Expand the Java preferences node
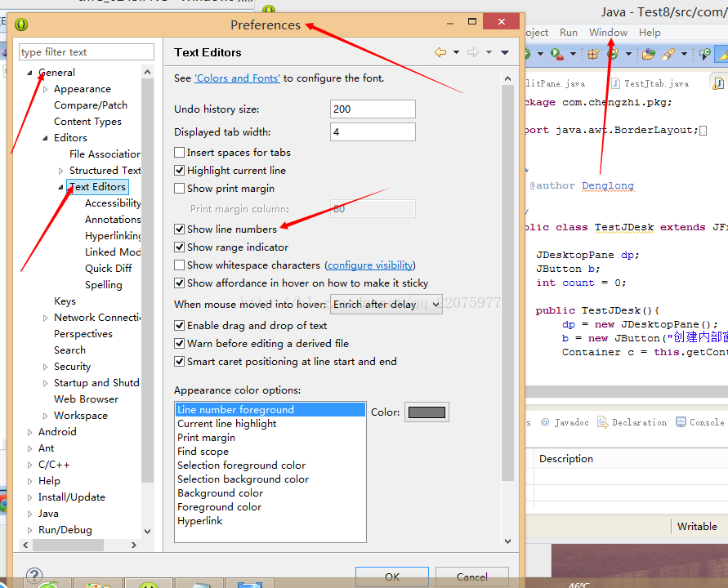The width and height of the screenshot is (728, 588). pos(29,514)
